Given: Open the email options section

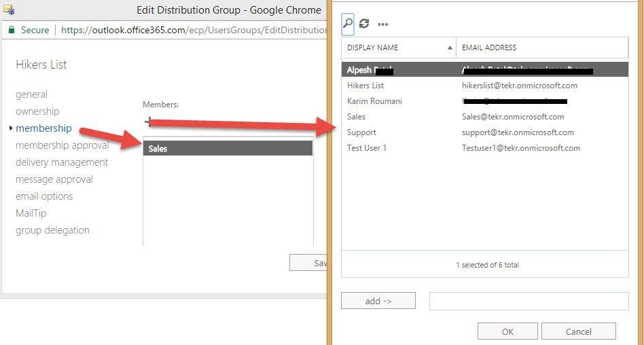Looking at the screenshot, I should pos(44,196).
